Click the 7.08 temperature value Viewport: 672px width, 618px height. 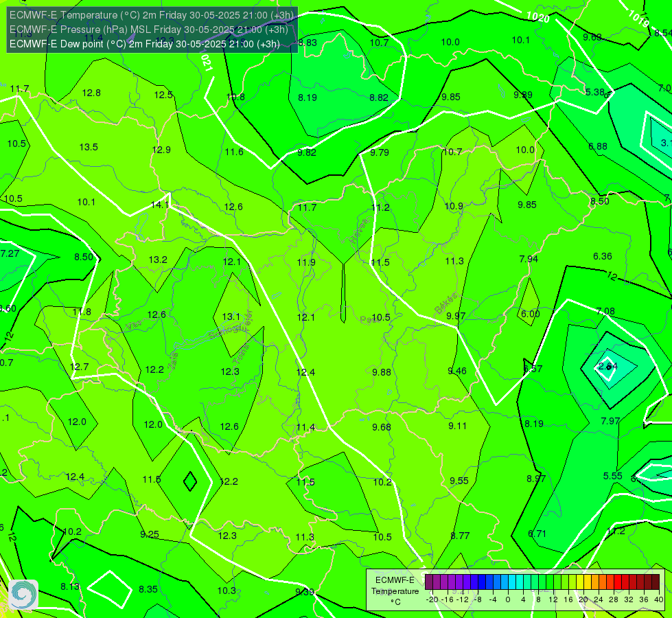point(605,311)
